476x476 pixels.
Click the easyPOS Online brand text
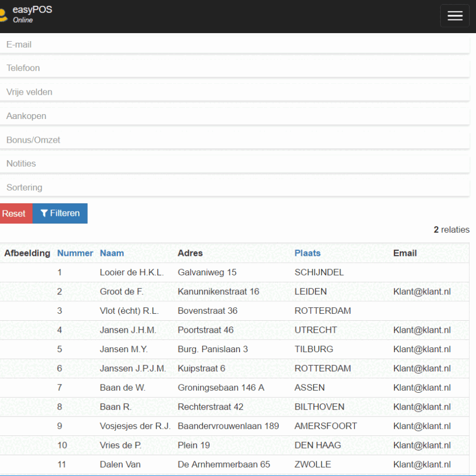click(32, 14)
